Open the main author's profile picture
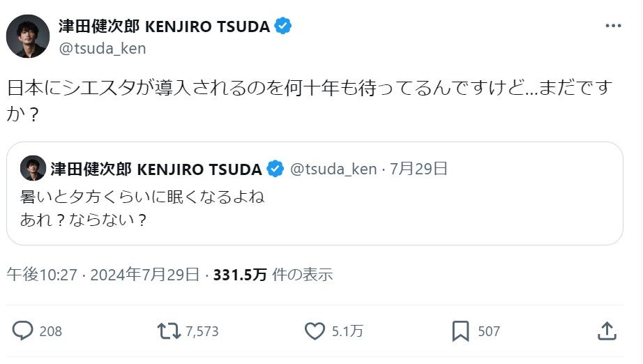Viewport: 643px width, 364px height. click(x=28, y=36)
